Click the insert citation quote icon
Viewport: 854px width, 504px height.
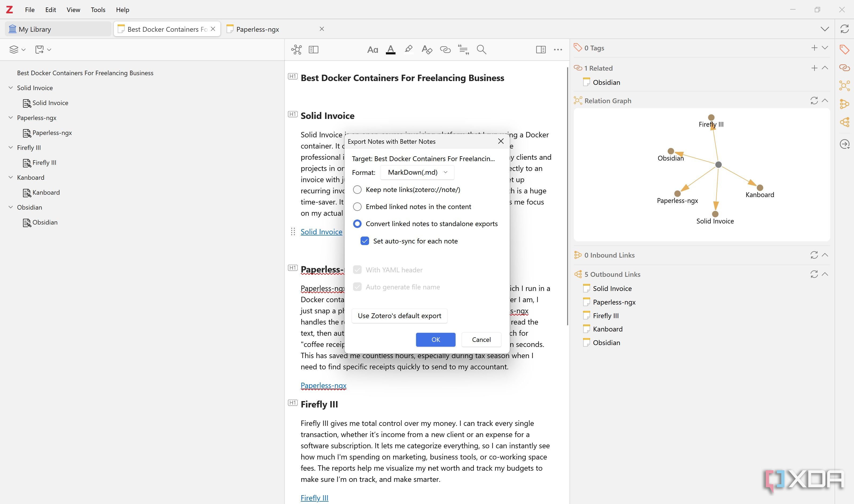[x=463, y=50]
